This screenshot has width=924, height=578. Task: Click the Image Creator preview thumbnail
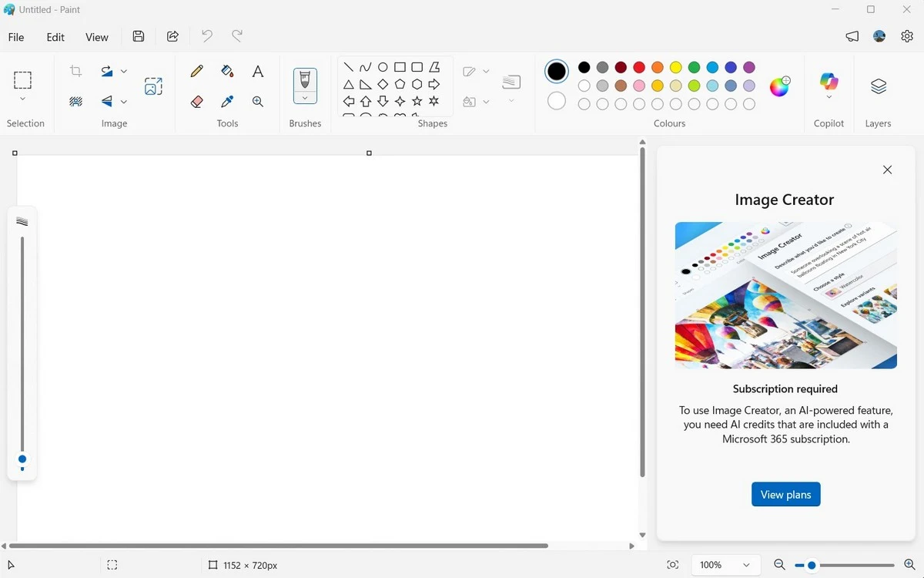coord(786,295)
